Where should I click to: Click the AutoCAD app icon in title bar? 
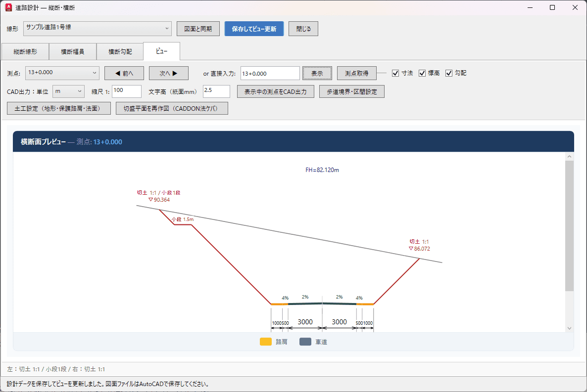(8, 7)
